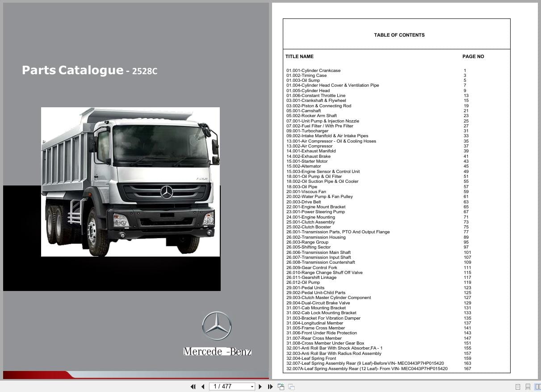
Task: Click the PAGE NO column header
Action: click(x=473, y=56)
